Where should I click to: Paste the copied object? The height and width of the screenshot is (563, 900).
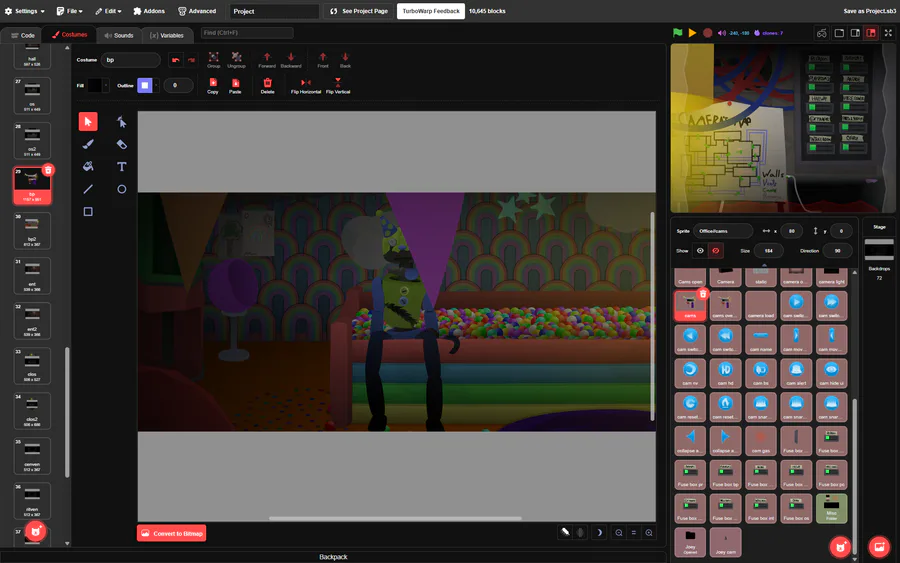click(x=235, y=86)
